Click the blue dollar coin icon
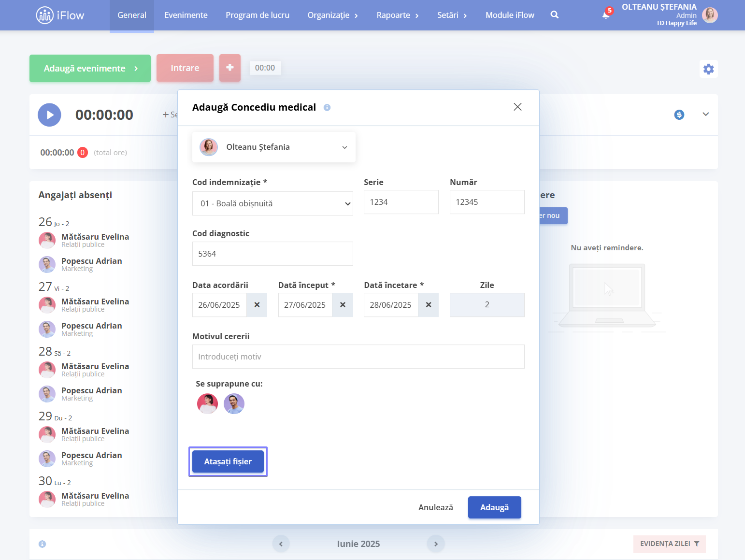 point(679,115)
